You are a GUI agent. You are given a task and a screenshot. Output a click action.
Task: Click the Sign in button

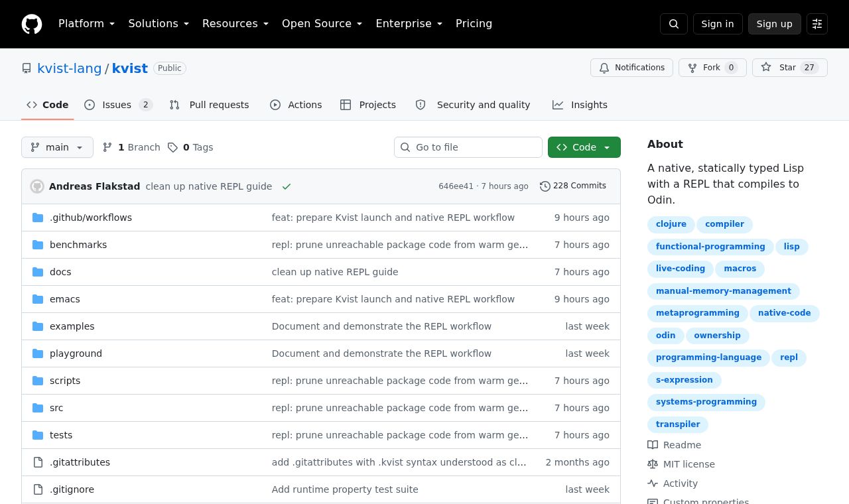click(x=718, y=24)
